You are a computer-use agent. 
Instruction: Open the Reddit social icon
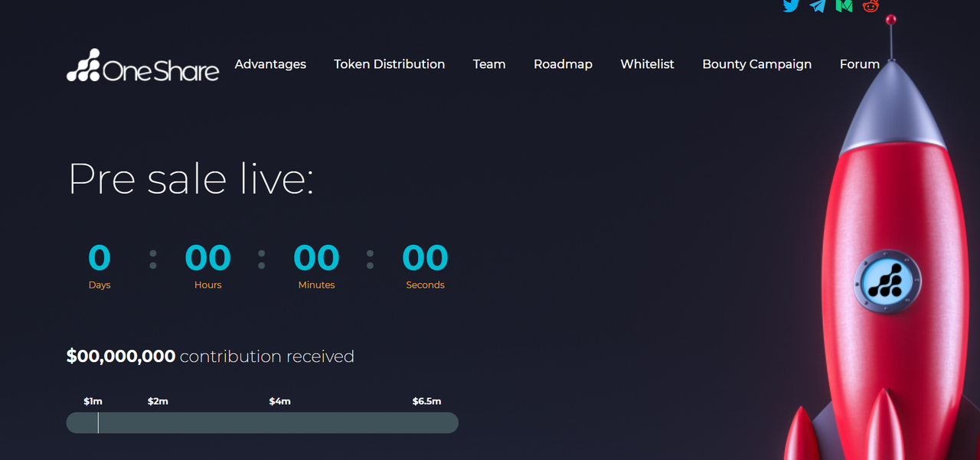click(x=871, y=5)
